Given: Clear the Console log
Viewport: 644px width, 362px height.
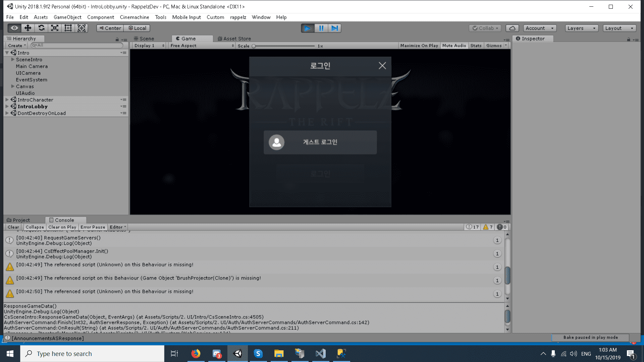Looking at the screenshot, I should click(13, 227).
